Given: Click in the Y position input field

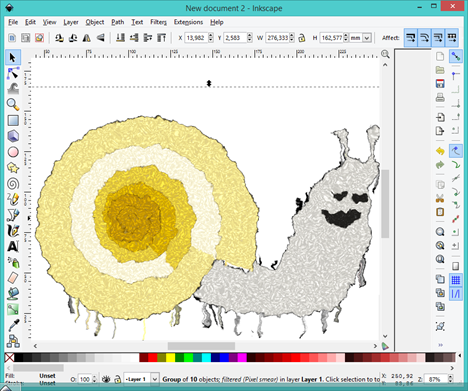Looking at the screenshot, I should pos(235,38).
